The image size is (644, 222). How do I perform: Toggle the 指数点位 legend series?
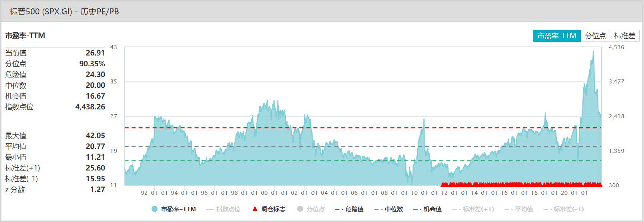pyautogui.click(x=223, y=209)
